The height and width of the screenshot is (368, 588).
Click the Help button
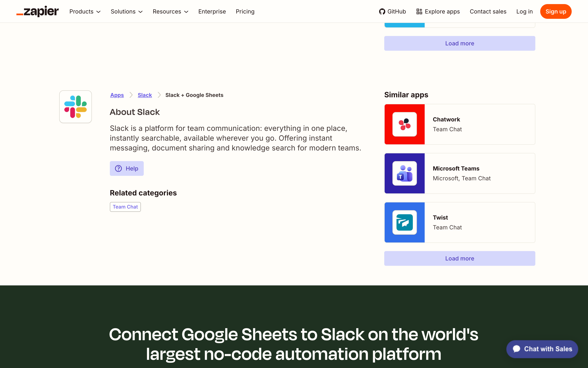(127, 168)
